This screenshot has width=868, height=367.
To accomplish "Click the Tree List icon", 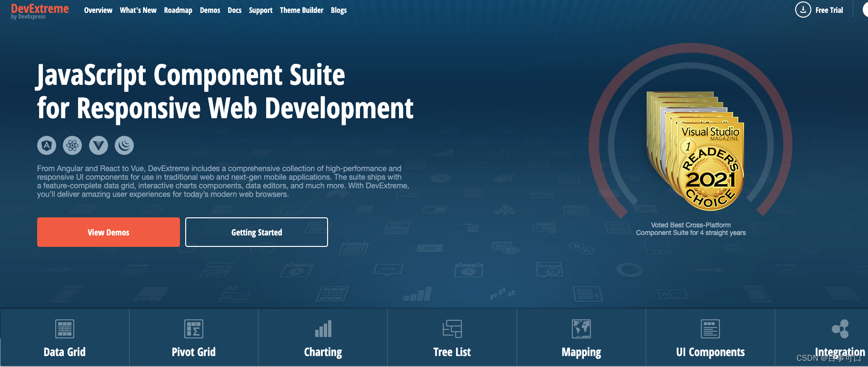I will pyautogui.click(x=452, y=329).
